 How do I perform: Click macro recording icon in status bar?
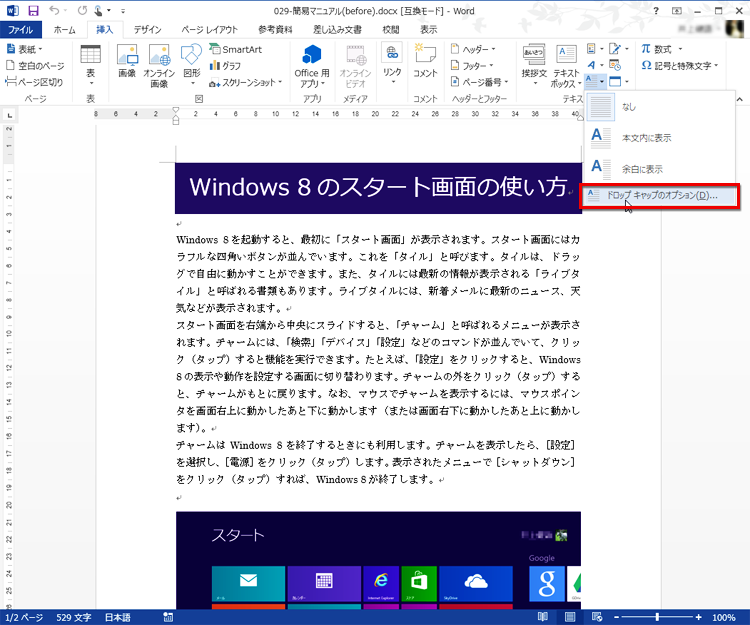(168, 617)
